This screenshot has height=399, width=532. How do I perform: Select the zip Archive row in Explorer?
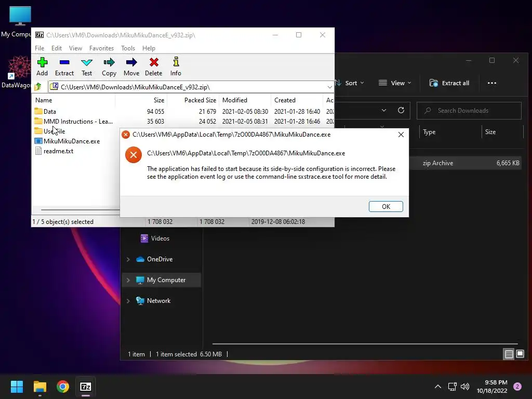click(465, 163)
